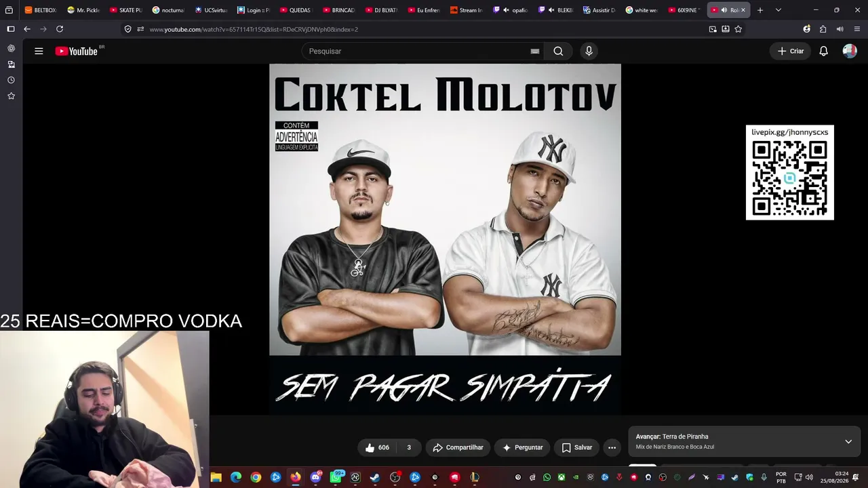Switch to the BELTBOX tab
This screenshot has height=488, width=868.
(41, 10)
